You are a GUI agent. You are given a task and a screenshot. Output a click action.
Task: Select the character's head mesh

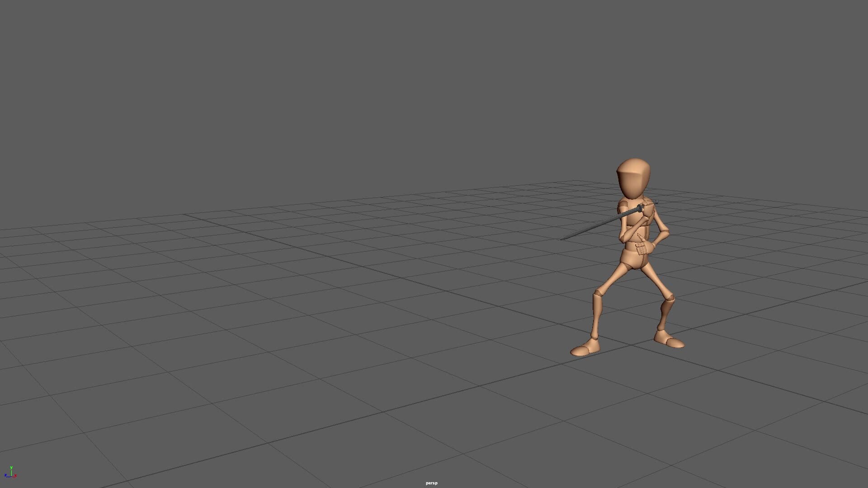[x=633, y=178]
